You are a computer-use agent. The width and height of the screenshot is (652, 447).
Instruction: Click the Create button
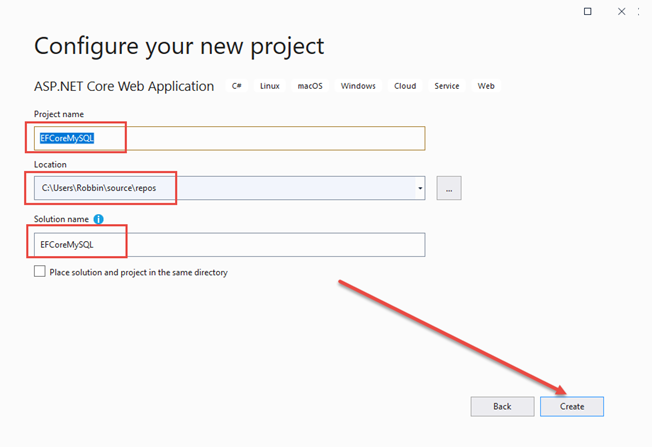pyautogui.click(x=572, y=406)
